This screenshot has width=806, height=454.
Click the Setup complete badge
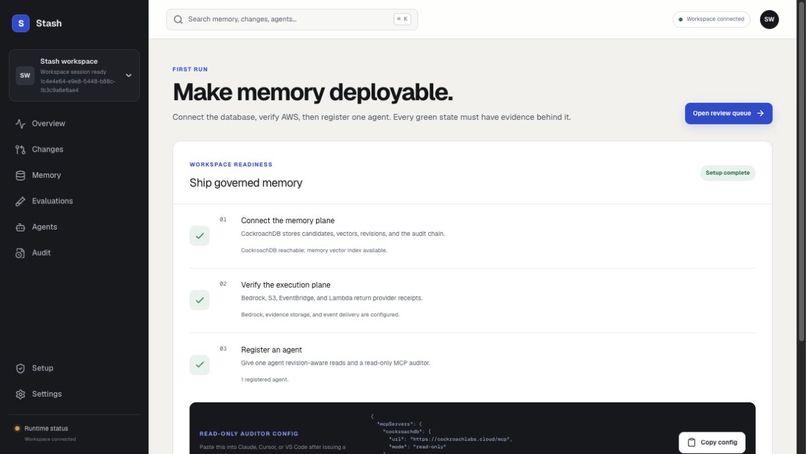tap(727, 173)
